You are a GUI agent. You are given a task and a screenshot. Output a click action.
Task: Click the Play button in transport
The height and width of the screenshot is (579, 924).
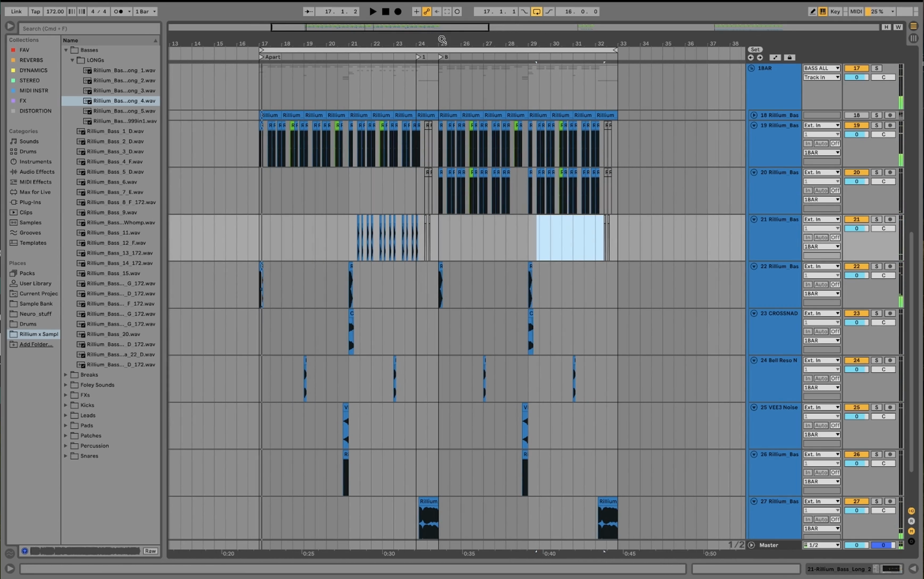[x=372, y=11]
